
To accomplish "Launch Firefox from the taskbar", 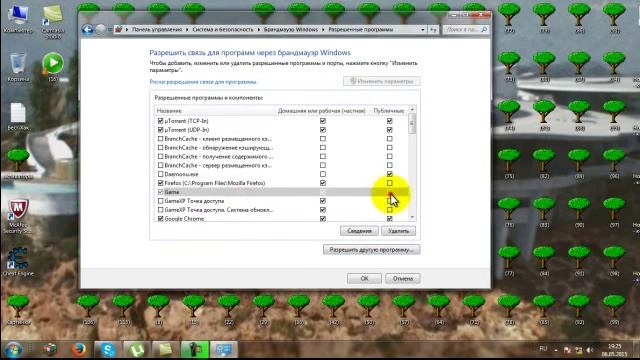I will click(x=78, y=350).
